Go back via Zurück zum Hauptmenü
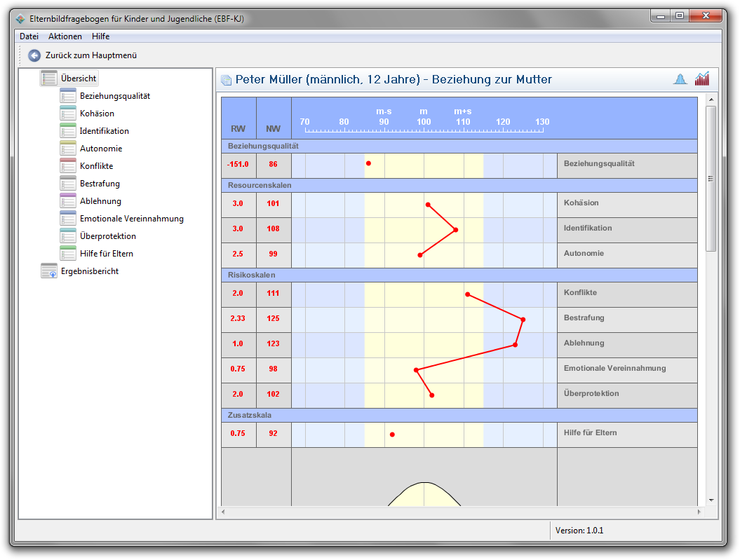The height and width of the screenshot is (560, 740). click(x=91, y=55)
